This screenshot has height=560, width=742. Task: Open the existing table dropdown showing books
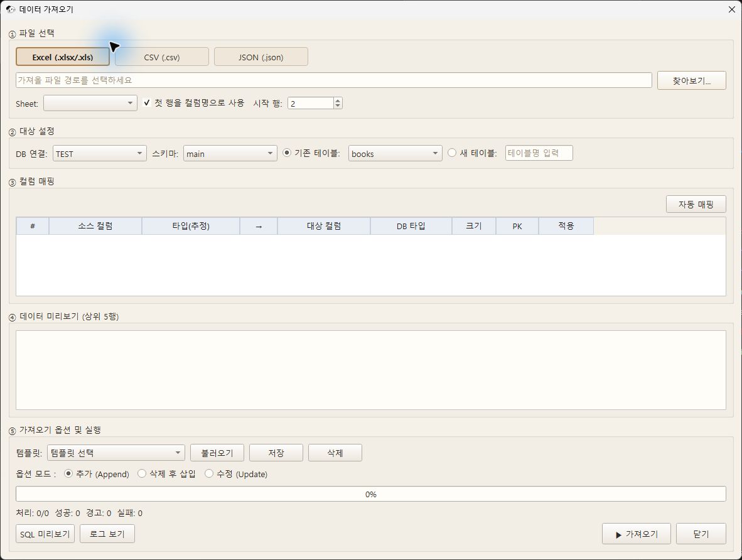395,153
